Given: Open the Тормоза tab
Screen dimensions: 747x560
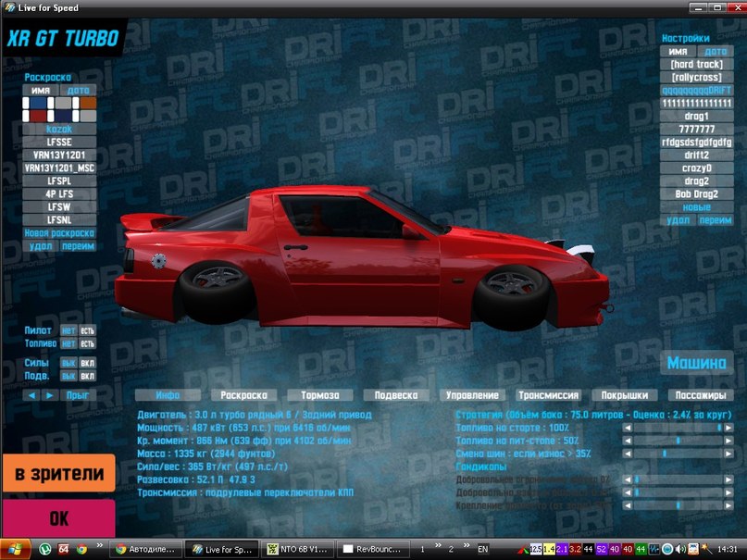Looking at the screenshot, I should (x=320, y=395).
